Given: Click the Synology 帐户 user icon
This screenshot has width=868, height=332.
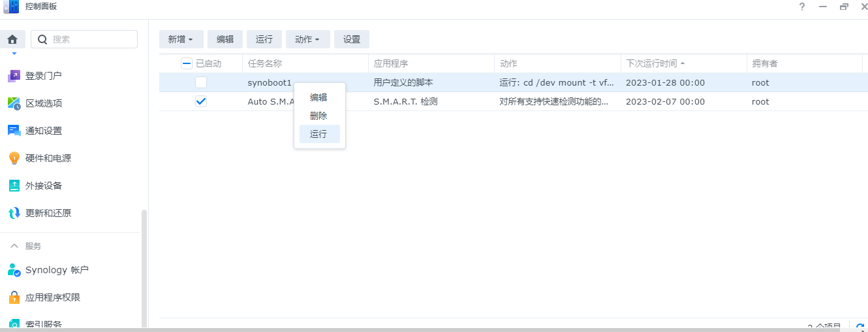Looking at the screenshot, I should pyautogui.click(x=14, y=270).
